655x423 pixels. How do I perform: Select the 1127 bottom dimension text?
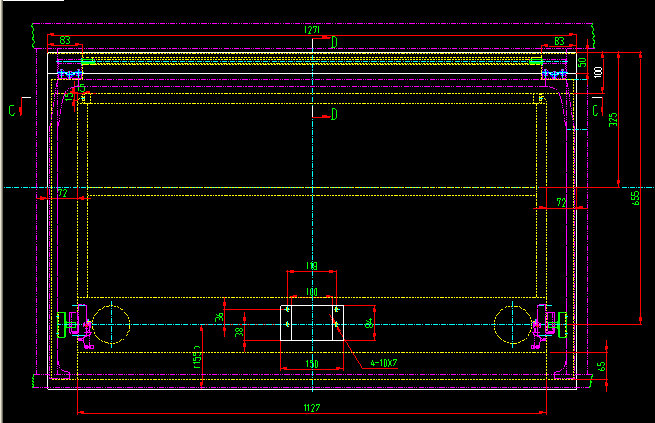point(313,407)
